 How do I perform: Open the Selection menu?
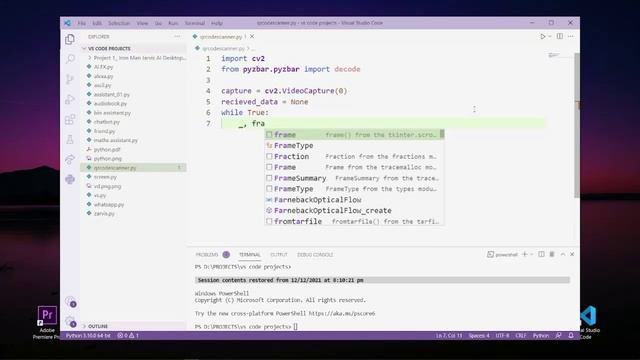tap(119, 23)
